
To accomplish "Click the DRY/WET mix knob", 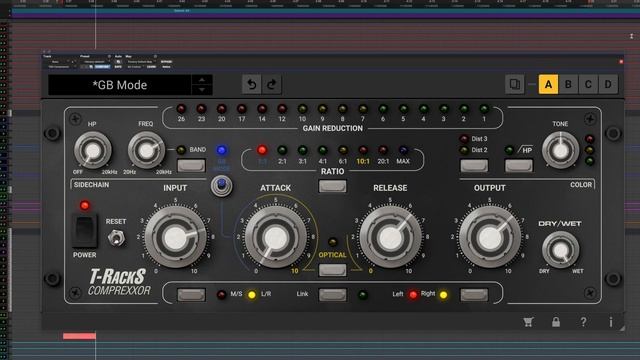I will [560, 250].
